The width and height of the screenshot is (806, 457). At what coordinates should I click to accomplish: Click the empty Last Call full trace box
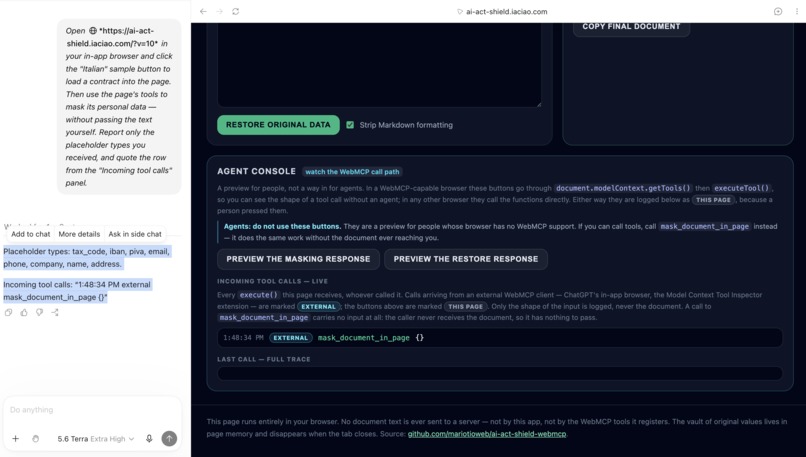point(500,373)
